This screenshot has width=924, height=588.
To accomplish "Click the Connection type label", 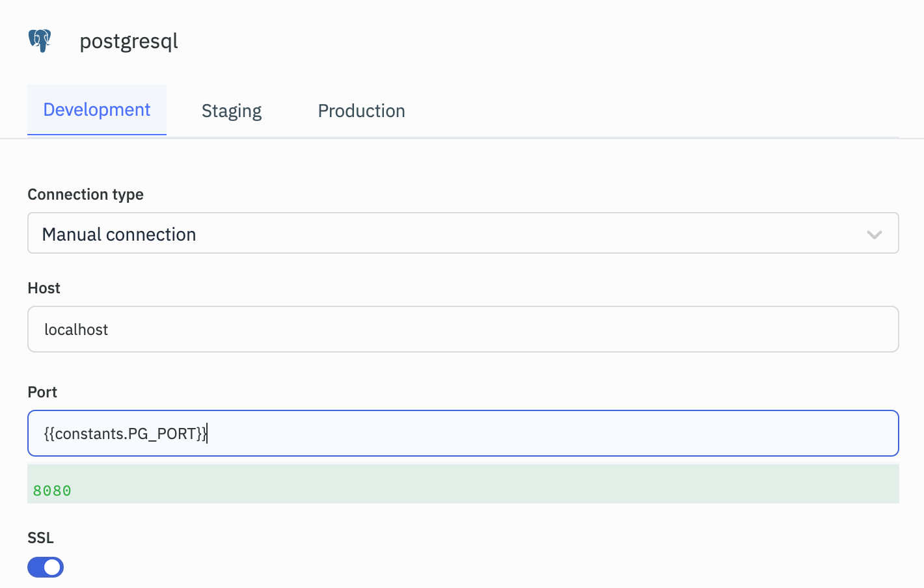I will click(85, 194).
